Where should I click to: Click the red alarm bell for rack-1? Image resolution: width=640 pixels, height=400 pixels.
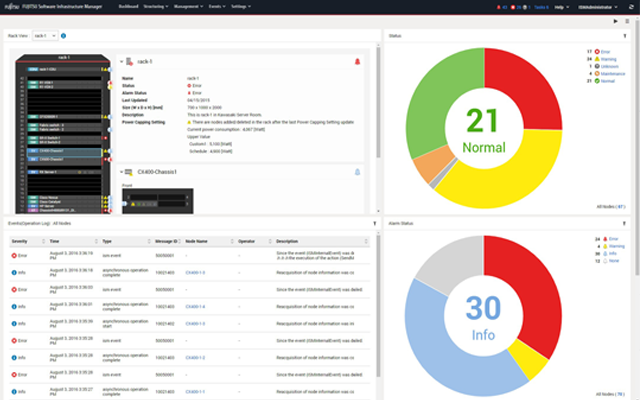coord(357,62)
